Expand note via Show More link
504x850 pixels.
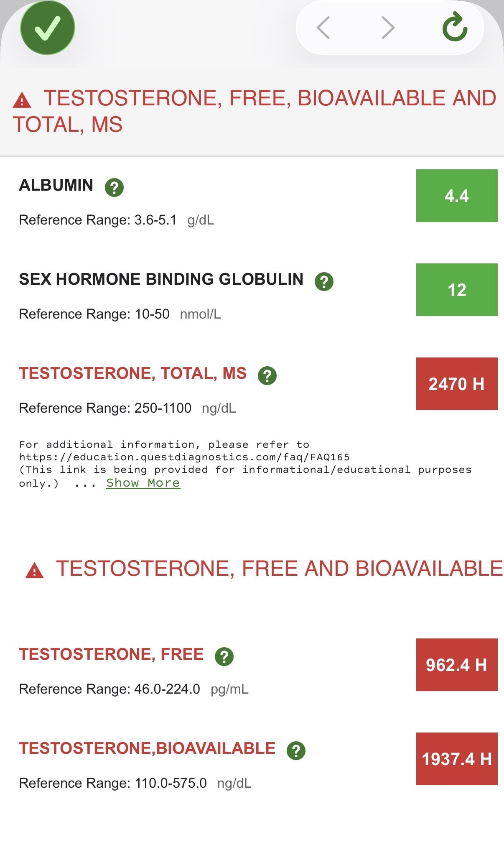point(143,483)
